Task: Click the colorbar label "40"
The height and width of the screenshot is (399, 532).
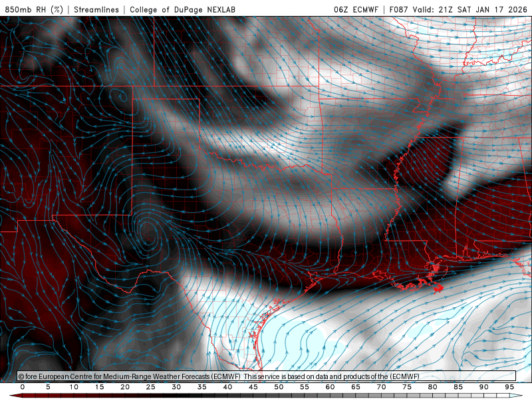Action: coord(227,387)
